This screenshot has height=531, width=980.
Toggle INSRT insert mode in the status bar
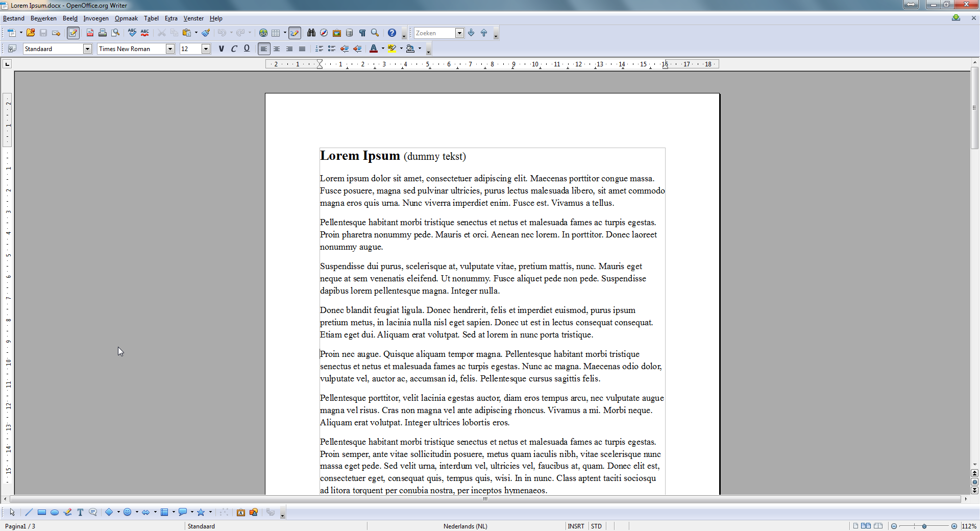pyautogui.click(x=576, y=526)
